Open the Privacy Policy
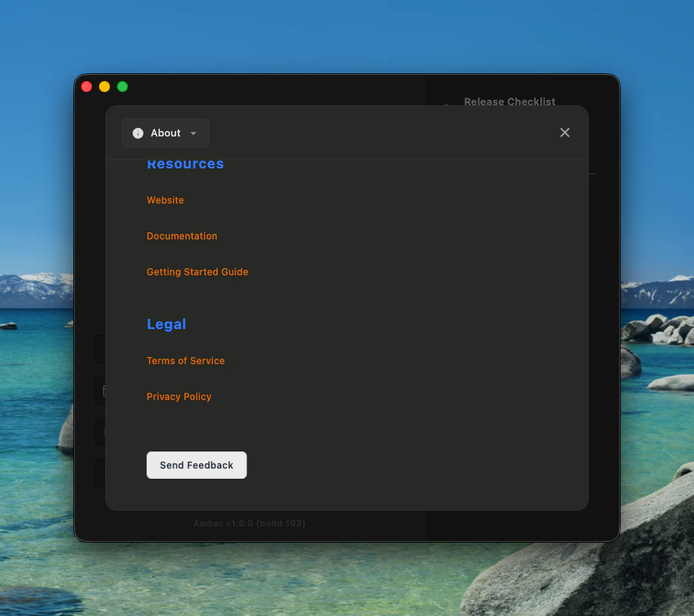Viewport: 694px width, 616px height. [x=179, y=396]
